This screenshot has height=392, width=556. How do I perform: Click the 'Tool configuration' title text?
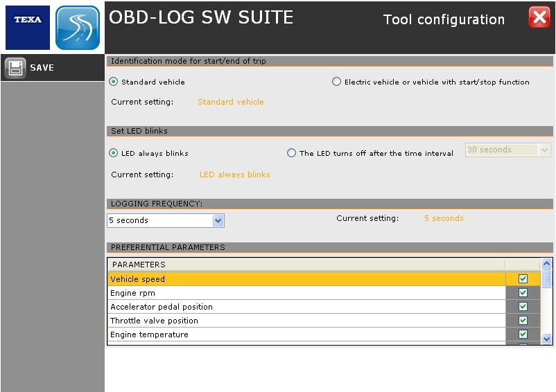coord(444,20)
